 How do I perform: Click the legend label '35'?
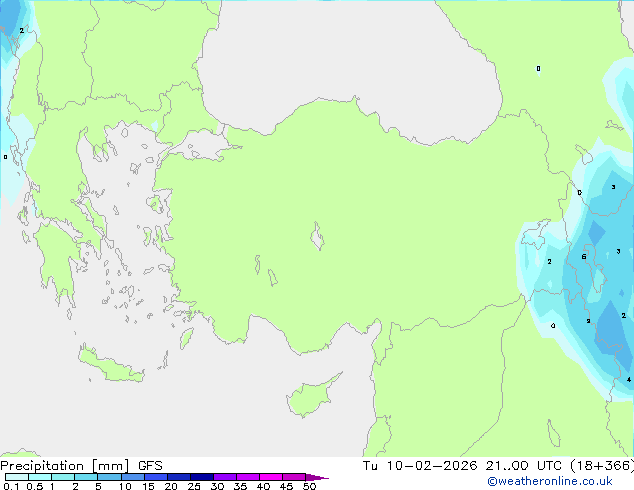240,486
